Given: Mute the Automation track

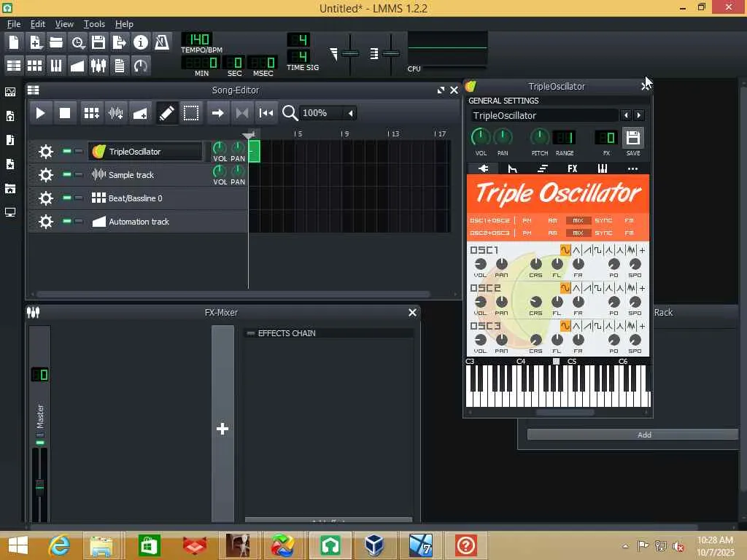Looking at the screenshot, I should 67,221.
